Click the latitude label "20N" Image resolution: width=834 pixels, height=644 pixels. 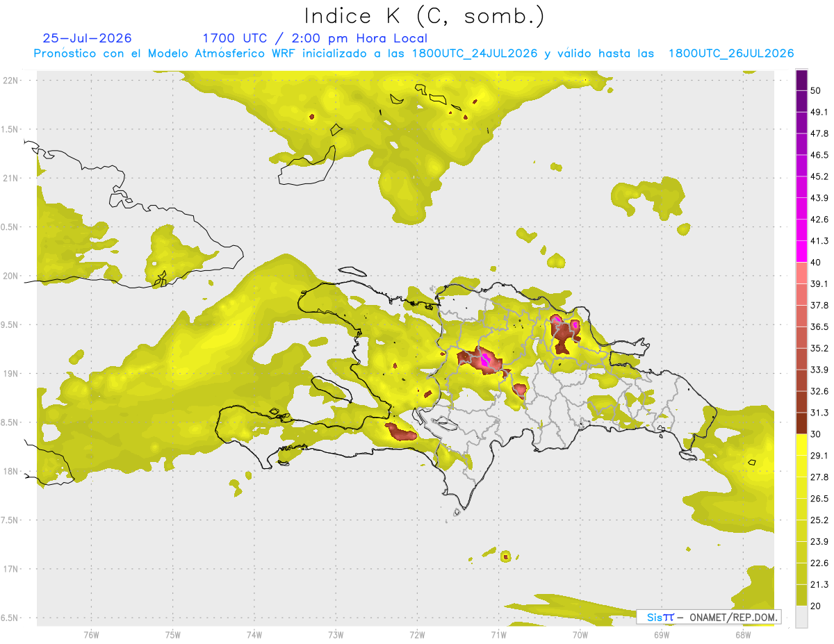12,276
